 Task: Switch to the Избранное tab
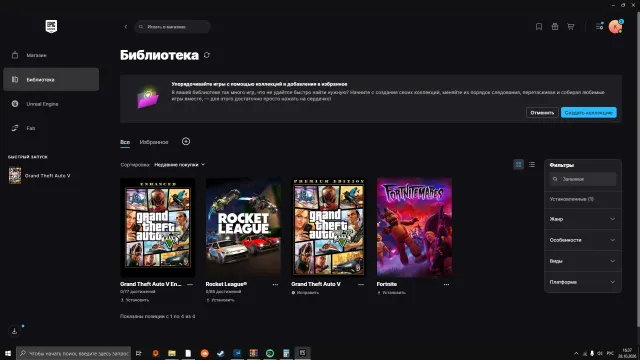154,142
